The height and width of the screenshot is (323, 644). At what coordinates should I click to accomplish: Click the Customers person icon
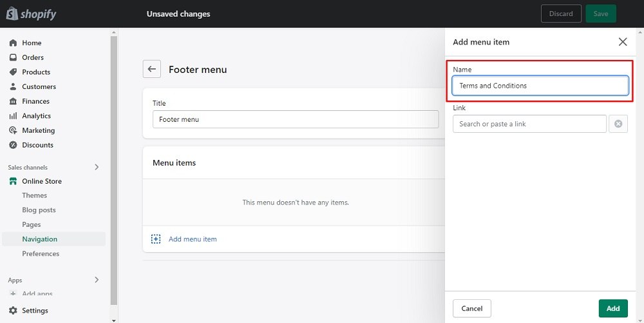tap(13, 86)
